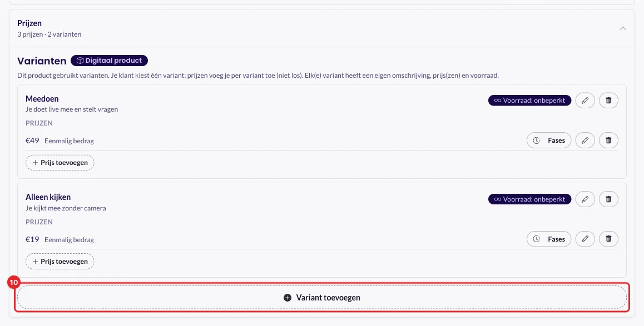644x326 pixels.
Task: Click Alleen kijken's Voorraad: onbeperkt badge
Action: tap(530, 199)
